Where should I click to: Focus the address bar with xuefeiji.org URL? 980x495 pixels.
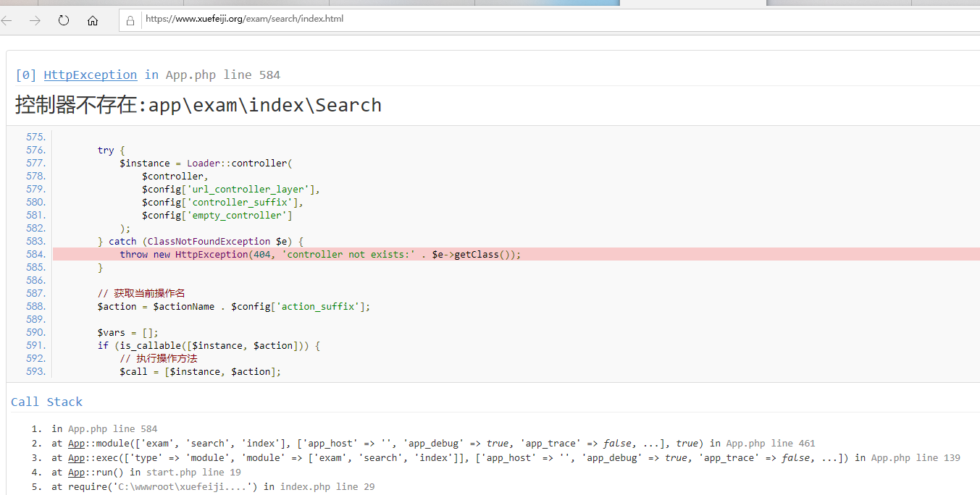(x=435, y=20)
